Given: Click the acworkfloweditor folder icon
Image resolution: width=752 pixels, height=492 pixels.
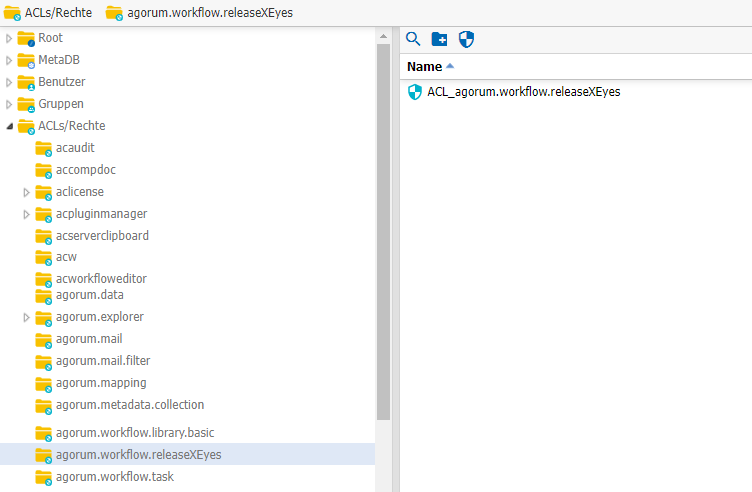Looking at the screenshot, I should pyautogui.click(x=44, y=280).
